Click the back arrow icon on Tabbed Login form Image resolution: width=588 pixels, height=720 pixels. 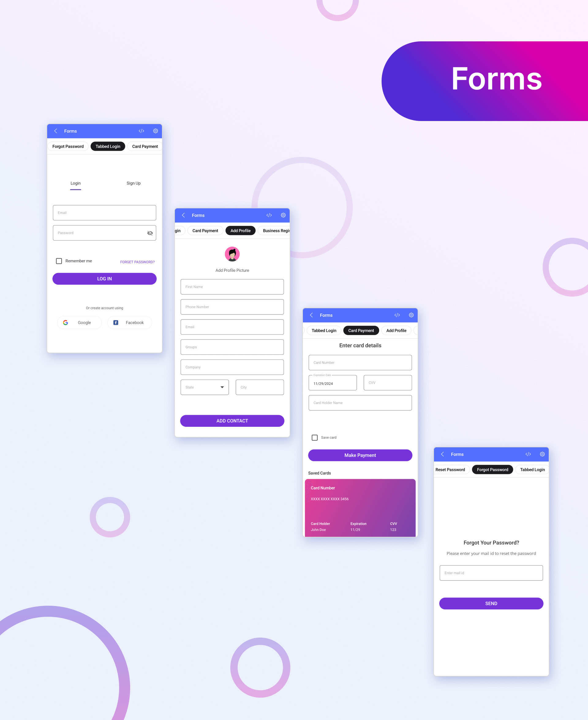point(56,131)
